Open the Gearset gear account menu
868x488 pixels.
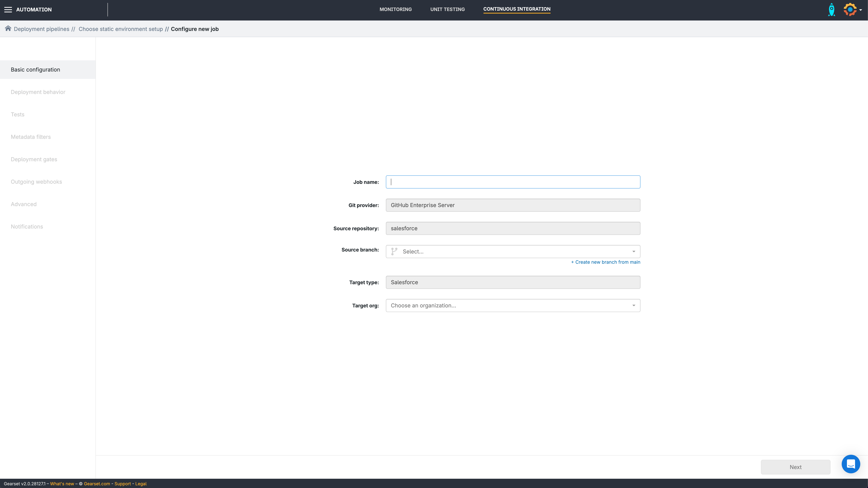point(850,10)
